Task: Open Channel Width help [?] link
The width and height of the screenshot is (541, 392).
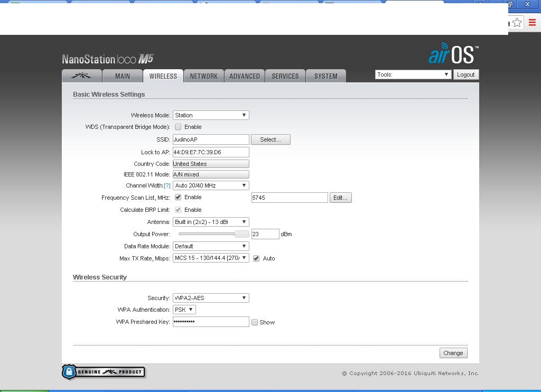Action: pyautogui.click(x=167, y=185)
